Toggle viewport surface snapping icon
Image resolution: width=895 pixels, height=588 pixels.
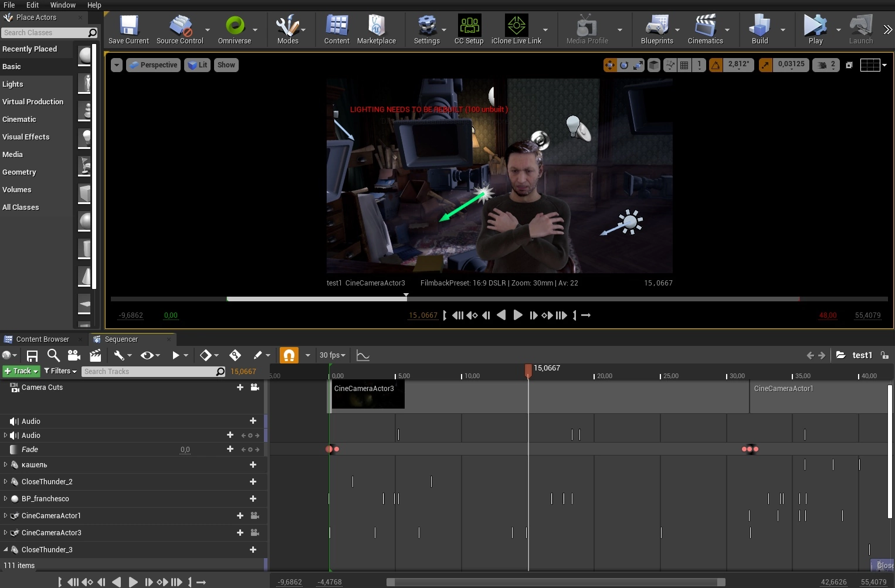[x=670, y=65]
